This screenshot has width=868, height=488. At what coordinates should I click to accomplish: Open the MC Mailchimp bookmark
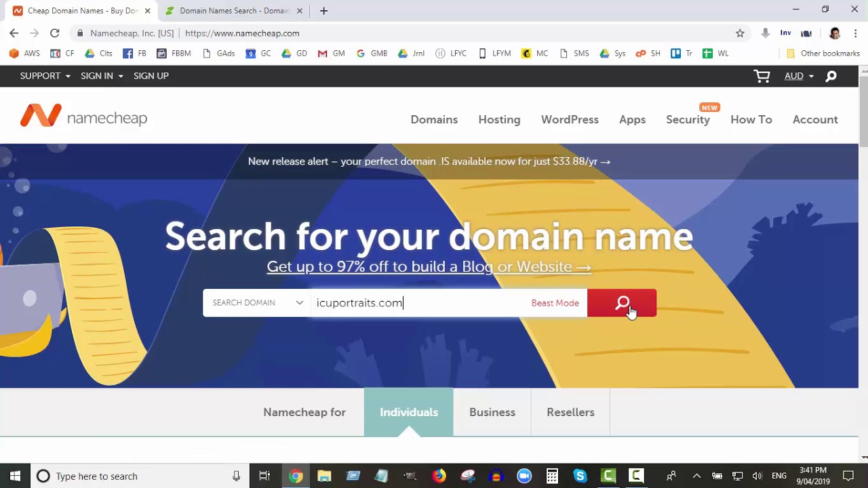(534, 54)
